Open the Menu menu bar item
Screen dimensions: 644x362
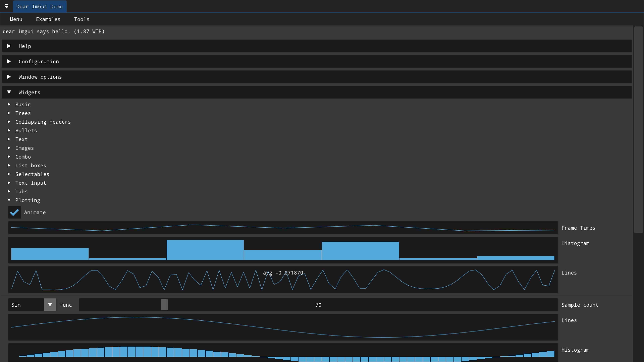click(16, 19)
